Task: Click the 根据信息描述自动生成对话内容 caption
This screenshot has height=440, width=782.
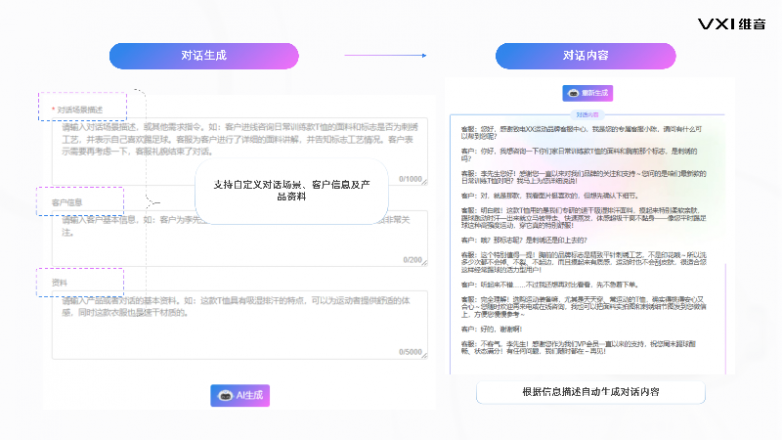Action: (x=590, y=392)
